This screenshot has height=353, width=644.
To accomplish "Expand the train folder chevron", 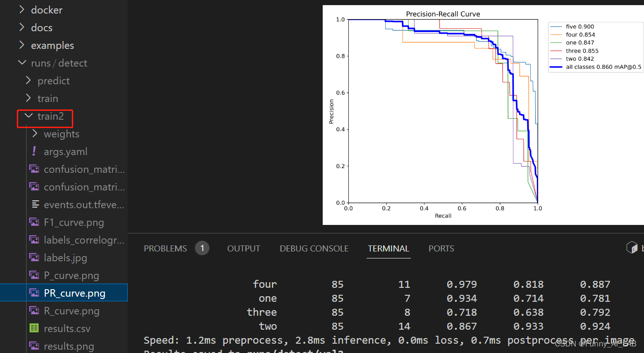I will [28, 98].
